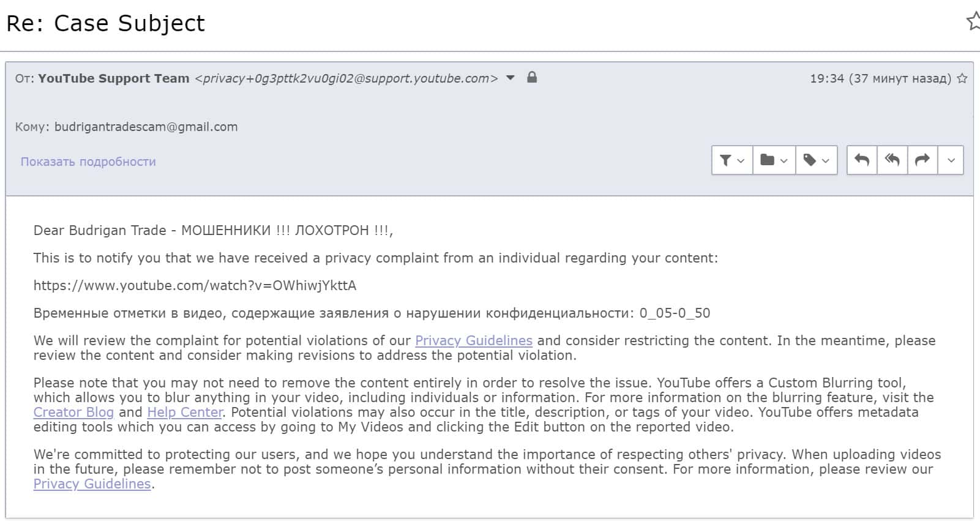980x527 pixels.
Task: Open the tag label menu
Action: pyautogui.click(x=816, y=160)
